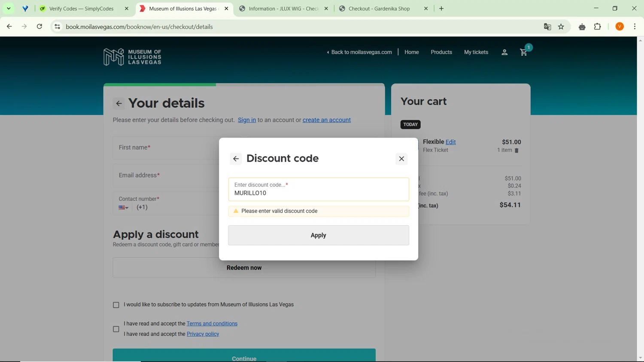Delete the Flex Ticket with trash icon
This screenshot has width=644, height=362.
[x=516, y=151]
